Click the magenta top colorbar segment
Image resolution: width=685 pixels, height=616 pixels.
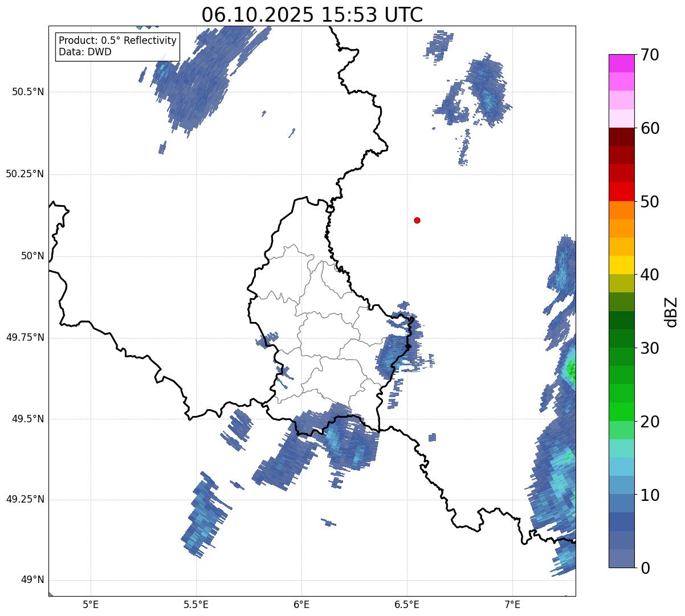click(621, 63)
